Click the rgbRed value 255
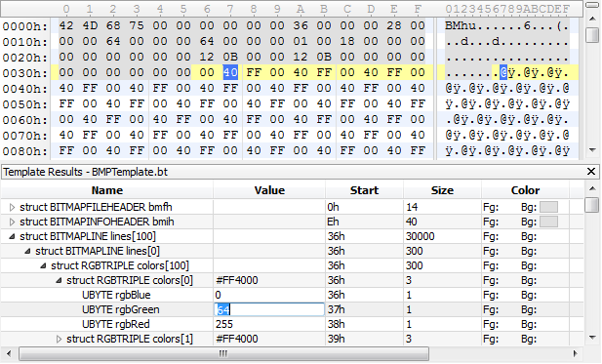 pyautogui.click(x=224, y=324)
